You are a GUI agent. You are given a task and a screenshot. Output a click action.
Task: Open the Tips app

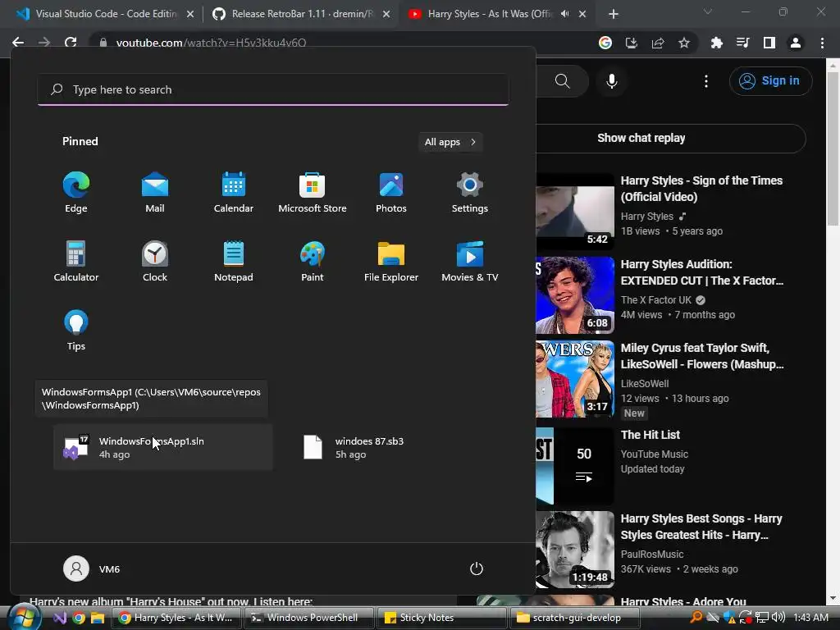tap(76, 331)
